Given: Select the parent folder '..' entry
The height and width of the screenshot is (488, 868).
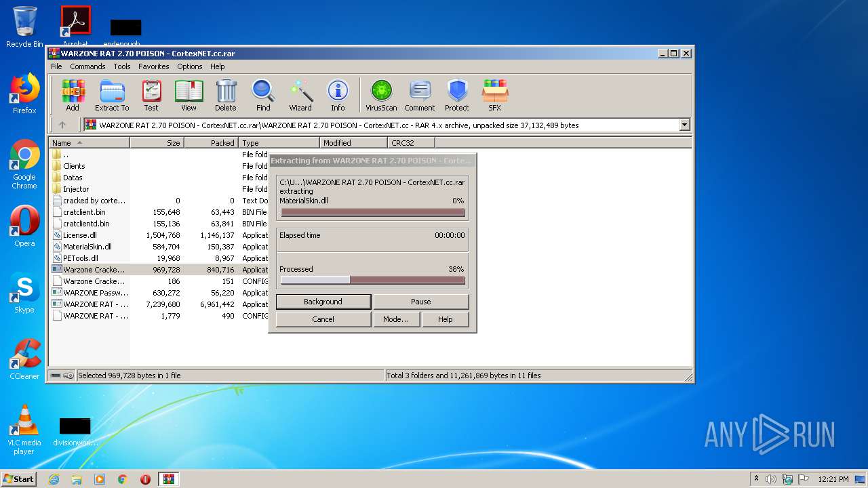Looking at the screenshot, I should [x=65, y=155].
